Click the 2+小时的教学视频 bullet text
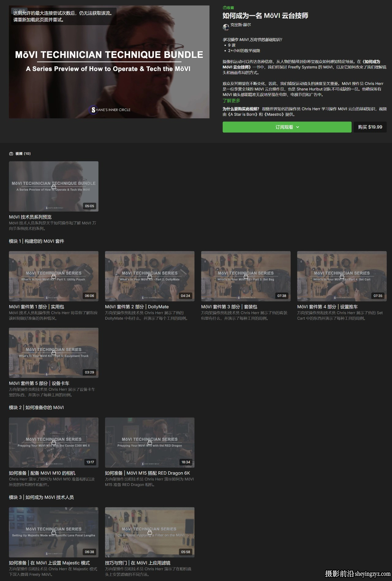The width and height of the screenshot is (392, 581). (x=244, y=51)
